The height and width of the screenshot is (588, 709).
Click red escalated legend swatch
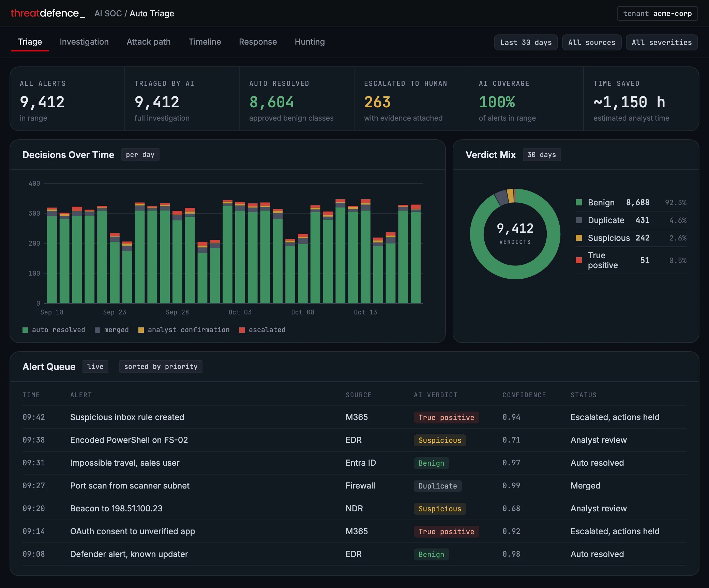point(242,330)
